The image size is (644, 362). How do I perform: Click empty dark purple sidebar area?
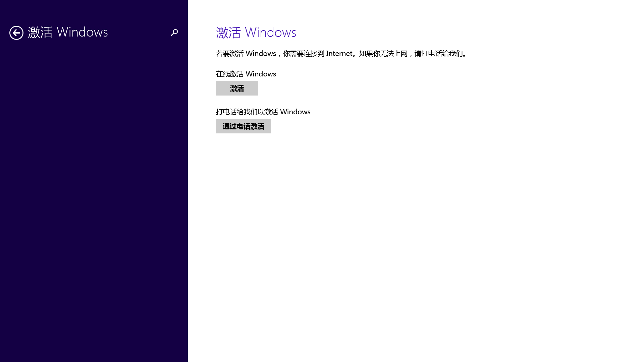(x=94, y=201)
